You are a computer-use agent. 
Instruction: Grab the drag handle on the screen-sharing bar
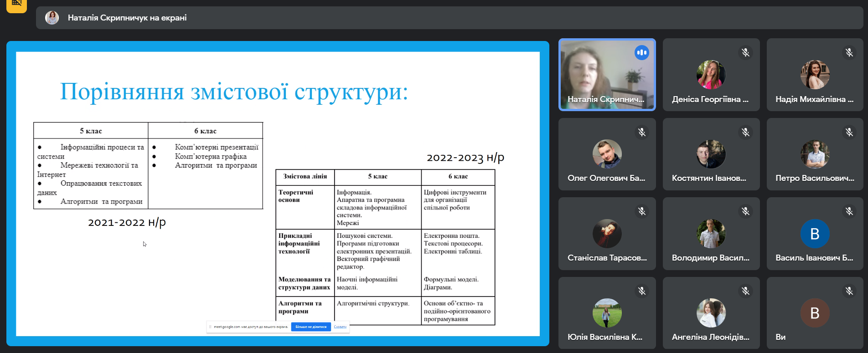click(210, 327)
